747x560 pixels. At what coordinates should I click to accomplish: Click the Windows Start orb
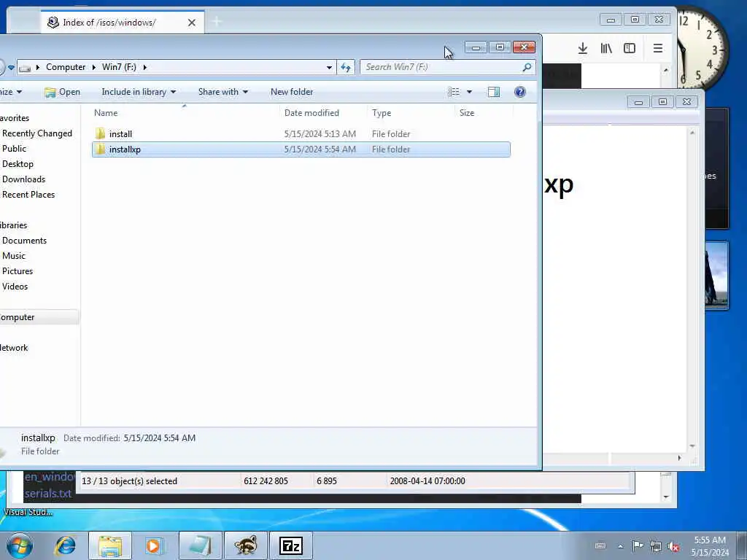coord(20,545)
